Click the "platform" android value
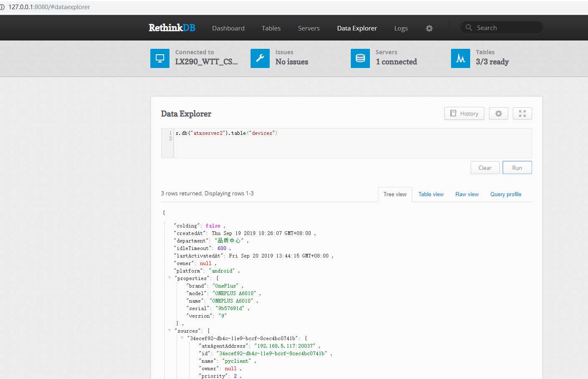This screenshot has height=379, width=588. (x=222, y=271)
